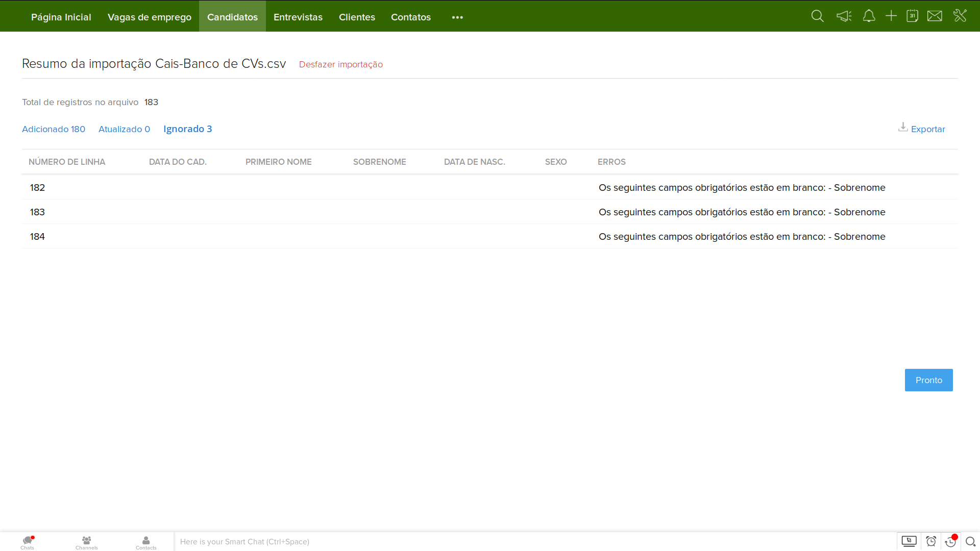Screen dimensions: 980x551
Task: Click the announcements megaphone icon
Action: tap(844, 16)
